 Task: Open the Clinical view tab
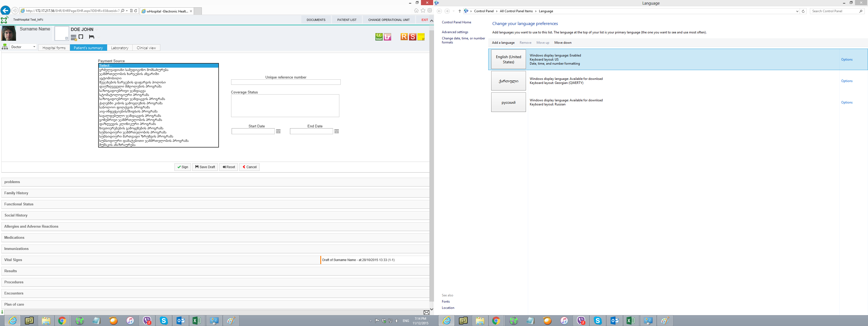click(x=146, y=48)
